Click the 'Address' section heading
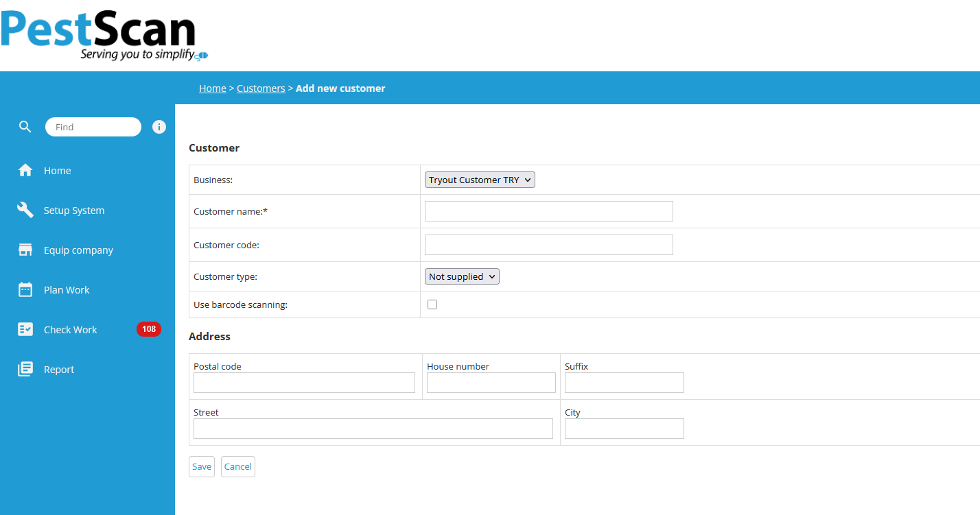The height and width of the screenshot is (515, 980). click(x=209, y=337)
